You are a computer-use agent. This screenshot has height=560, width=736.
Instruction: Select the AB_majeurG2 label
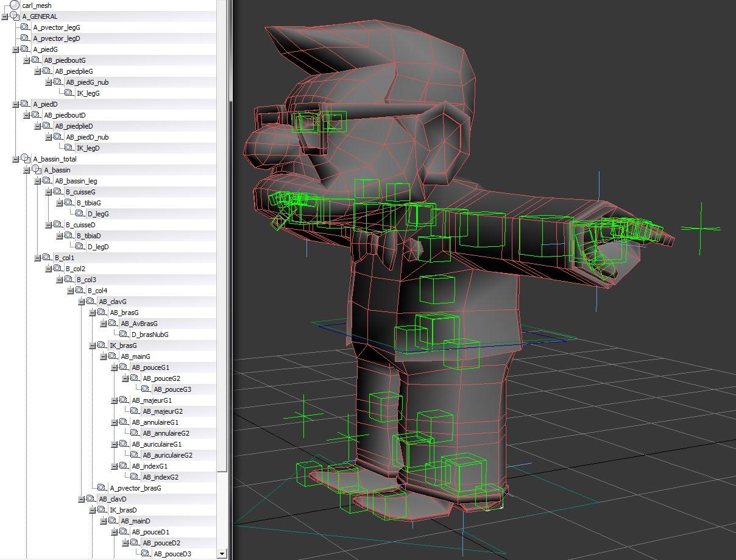[x=163, y=411]
